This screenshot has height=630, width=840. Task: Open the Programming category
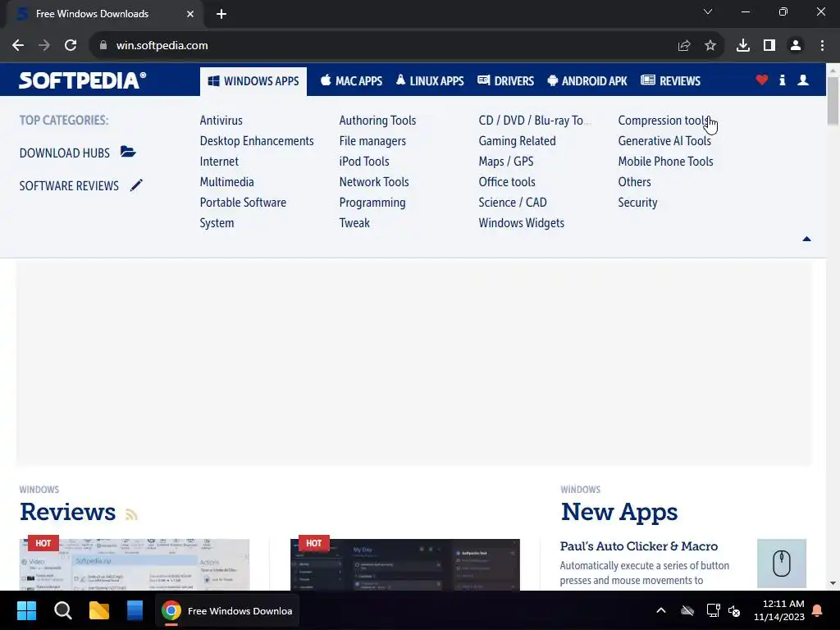pos(372,203)
